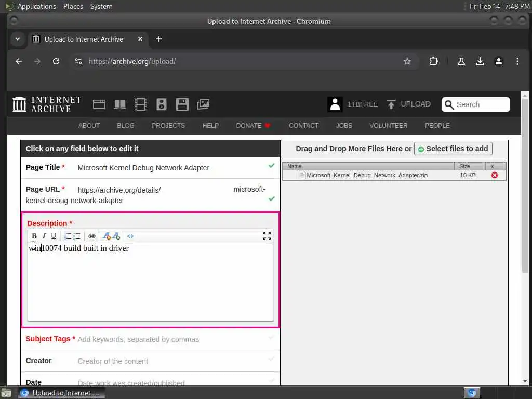The height and width of the screenshot is (399, 532).
Task: Reload the current page
Action: pos(56,61)
